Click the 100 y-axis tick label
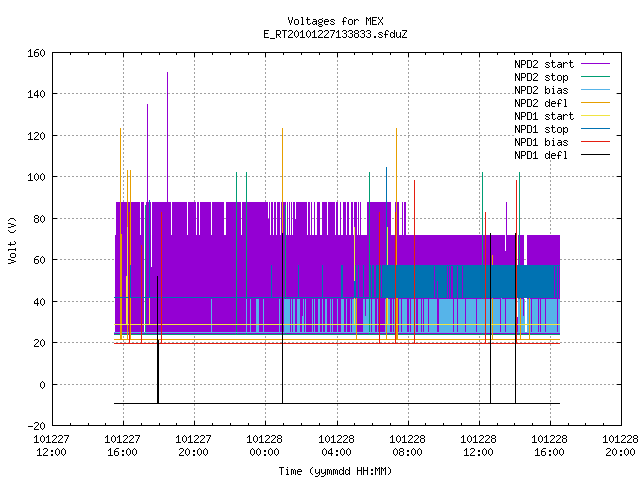This screenshot has height=480, width=640. click(x=36, y=177)
